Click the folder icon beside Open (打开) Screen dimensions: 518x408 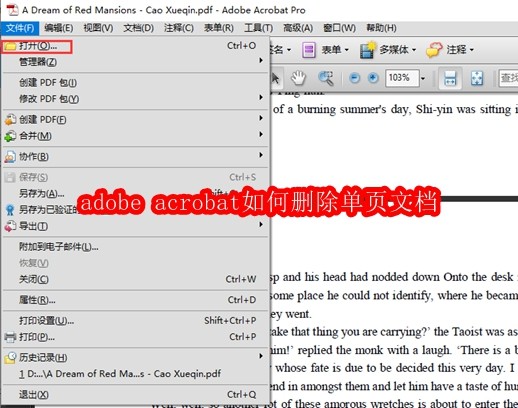tap(10, 46)
